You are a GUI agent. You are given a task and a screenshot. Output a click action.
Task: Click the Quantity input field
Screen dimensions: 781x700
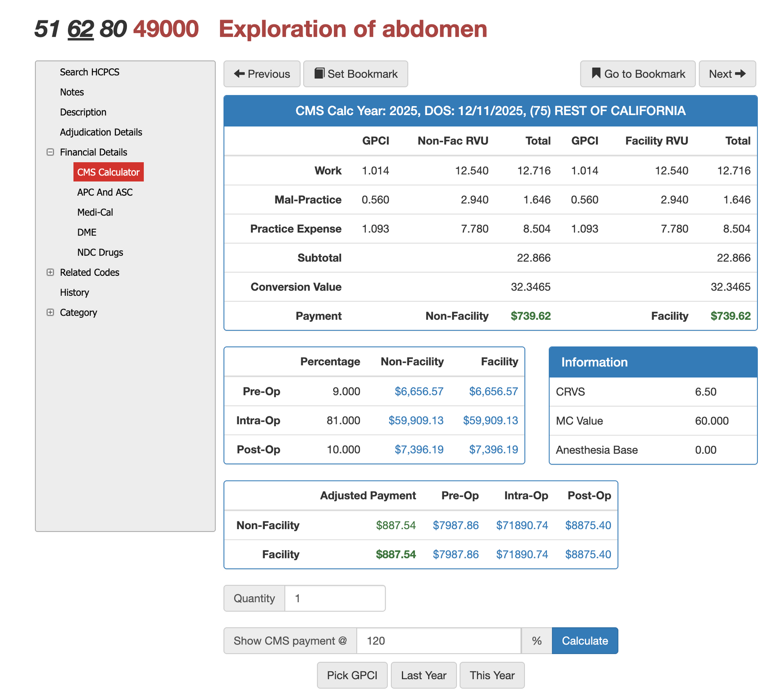(x=335, y=598)
